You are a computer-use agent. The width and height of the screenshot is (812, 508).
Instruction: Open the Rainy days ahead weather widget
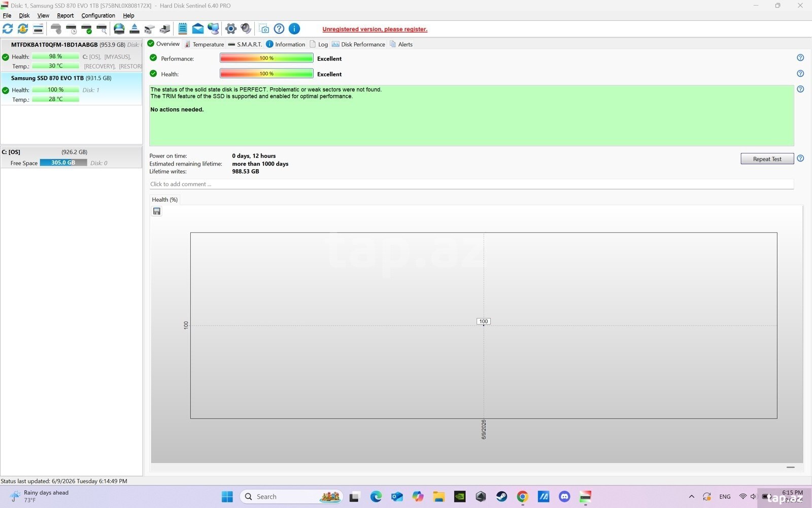click(39, 496)
